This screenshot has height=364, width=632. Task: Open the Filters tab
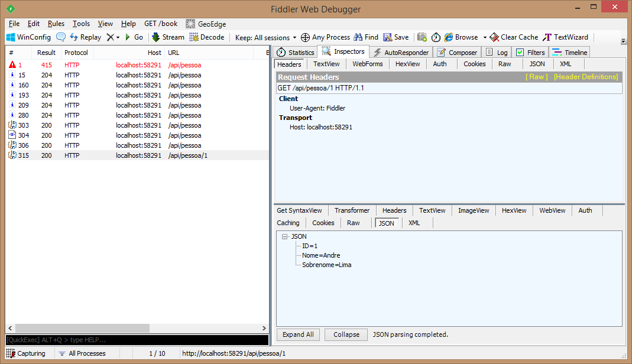pyautogui.click(x=530, y=53)
